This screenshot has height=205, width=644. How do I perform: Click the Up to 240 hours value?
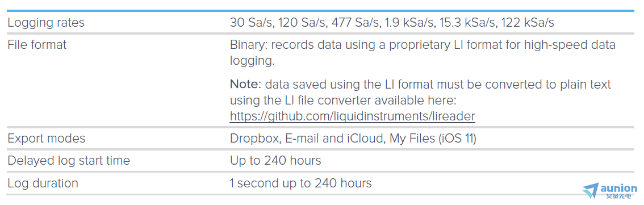pos(275,161)
